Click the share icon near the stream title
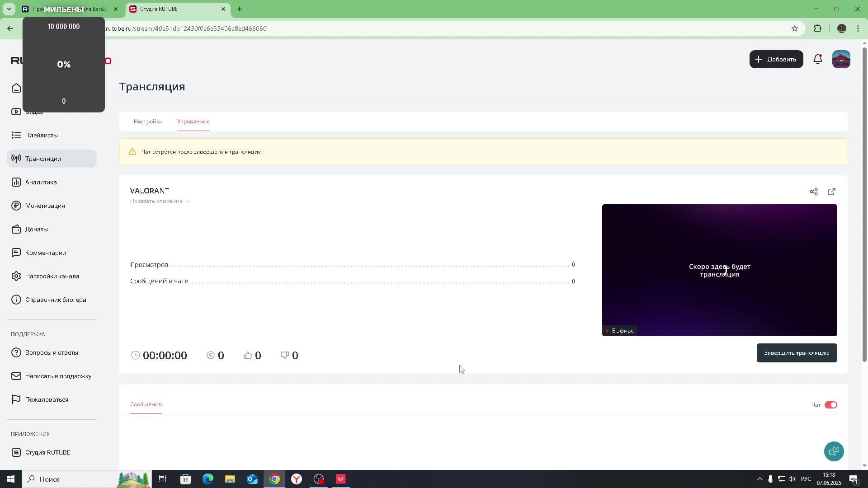Viewport: 868px width, 488px height. pyautogui.click(x=813, y=192)
